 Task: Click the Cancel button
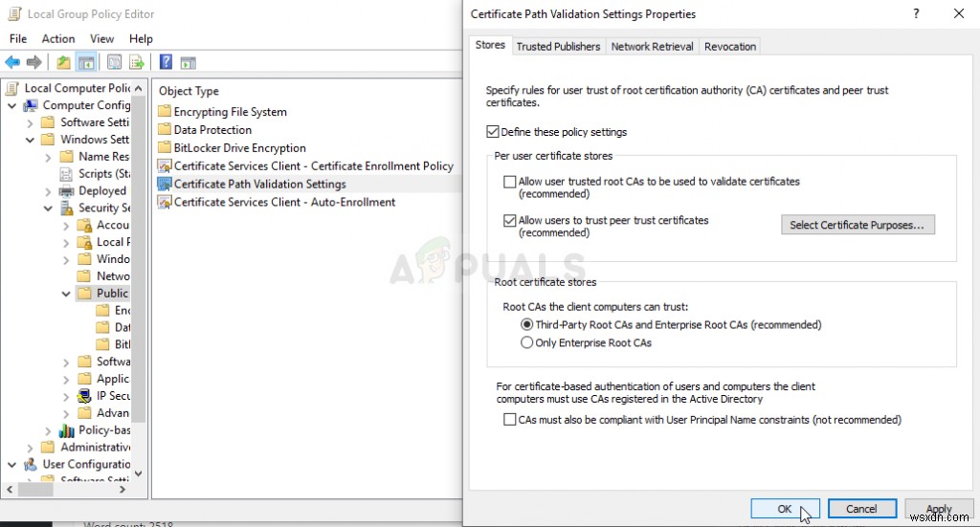coord(862,509)
